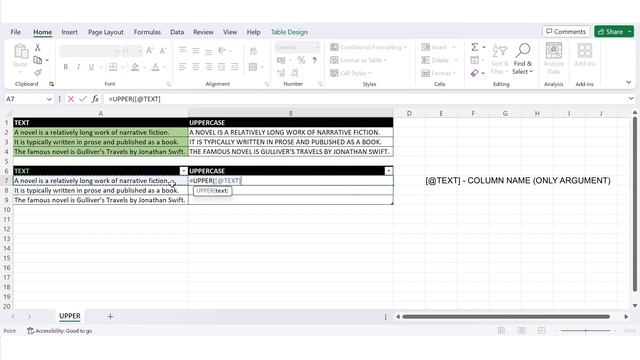Click the Font Color letter A

(x=156, y=67)
